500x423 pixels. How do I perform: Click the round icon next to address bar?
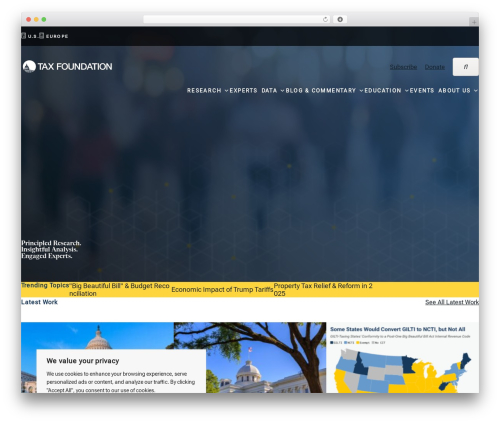tap(340, 19)
